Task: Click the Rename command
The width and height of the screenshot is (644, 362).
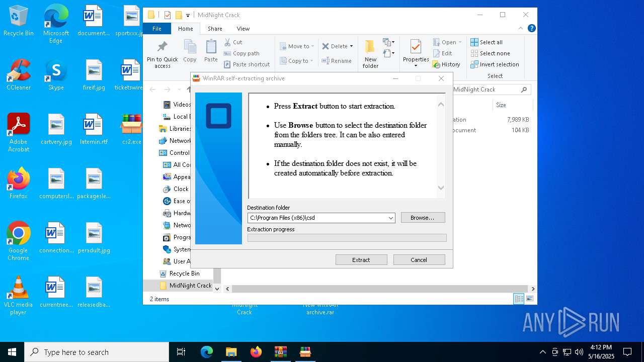Action: click(337, 61)
